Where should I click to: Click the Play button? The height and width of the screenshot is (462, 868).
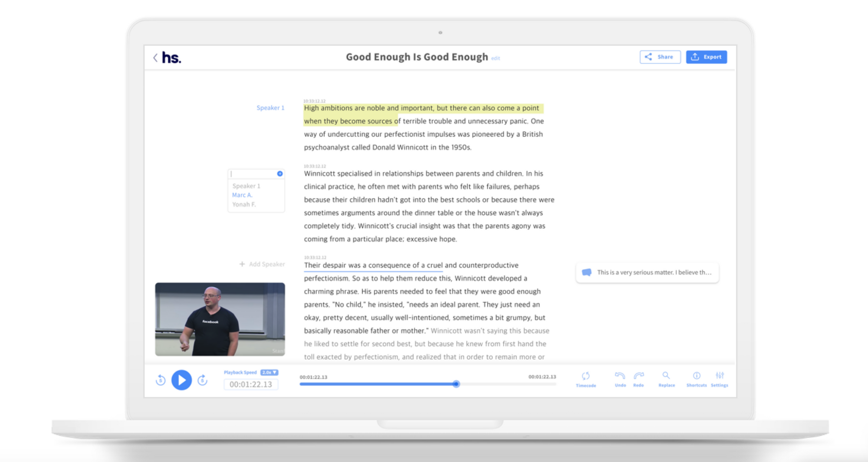click(181, 380)
